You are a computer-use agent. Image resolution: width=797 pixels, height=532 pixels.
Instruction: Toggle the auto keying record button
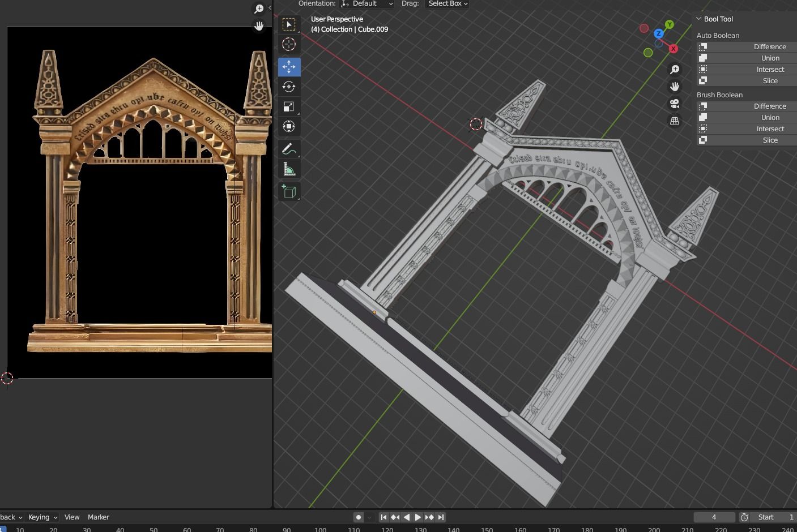tap(359, 517)
